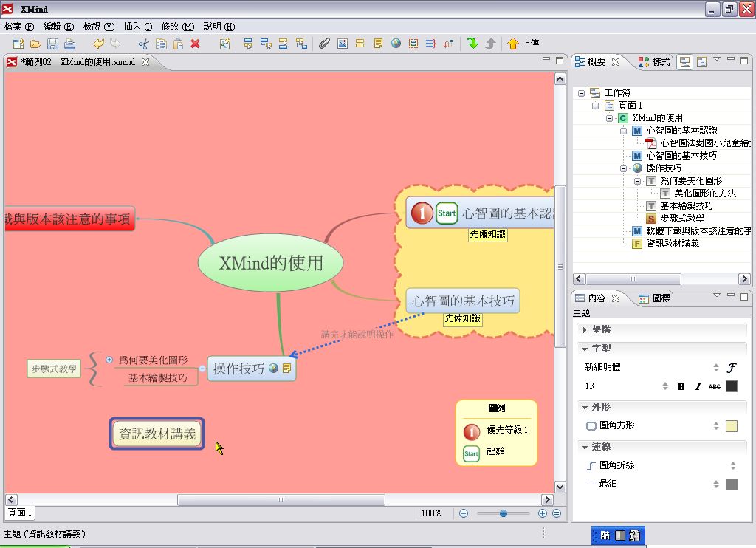Click the Insert Parent Topic toolbar icon
756x548 pixels.
pos(301,44)
